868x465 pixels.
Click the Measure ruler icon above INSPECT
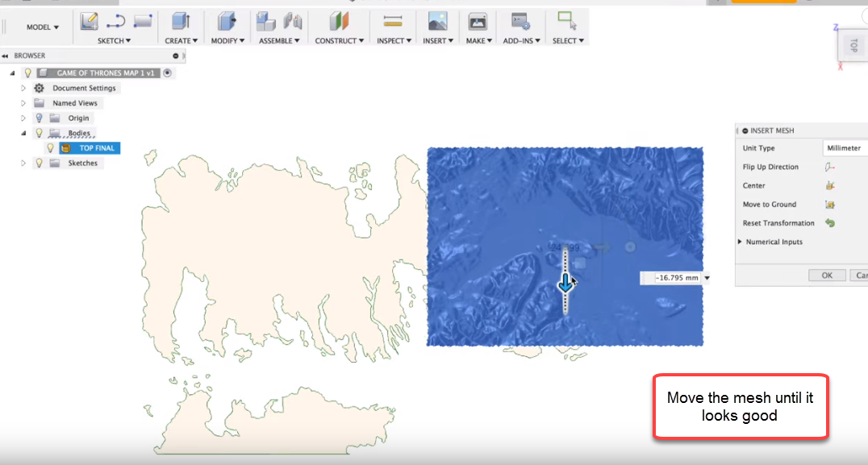[393, 22]
